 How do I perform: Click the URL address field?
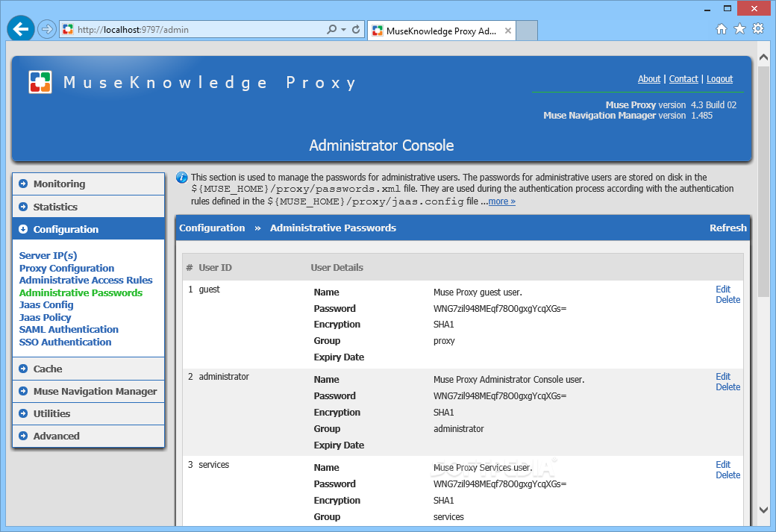[x=198, y=29]
